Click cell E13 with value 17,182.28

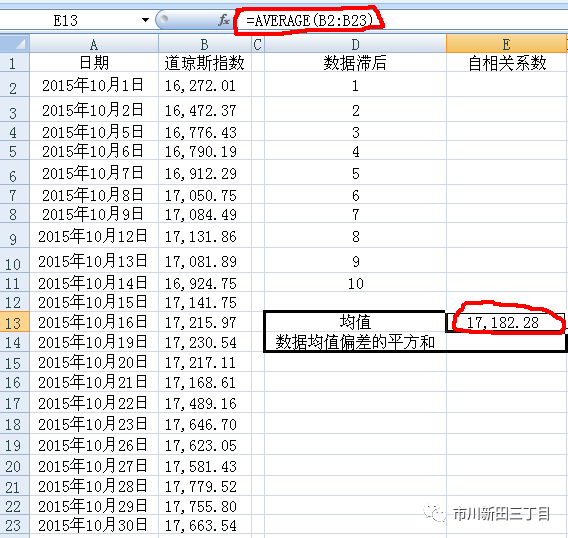pyautogui.click(x=506, y=322)
